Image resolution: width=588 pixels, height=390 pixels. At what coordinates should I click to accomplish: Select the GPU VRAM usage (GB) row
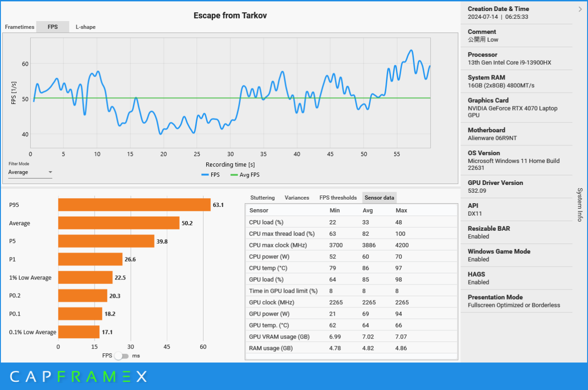(x=351, y=337)
